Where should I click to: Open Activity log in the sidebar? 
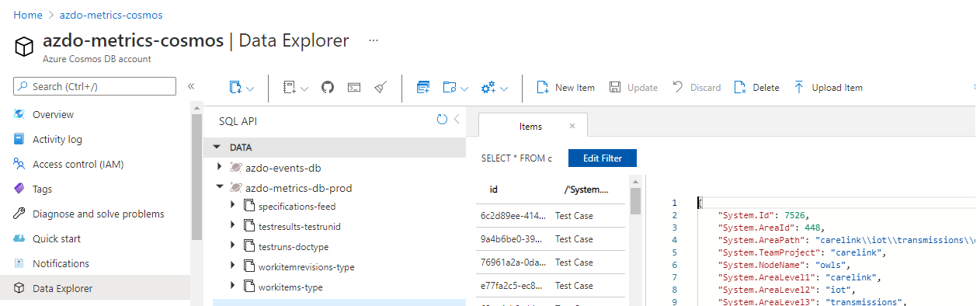pos(57,139)
